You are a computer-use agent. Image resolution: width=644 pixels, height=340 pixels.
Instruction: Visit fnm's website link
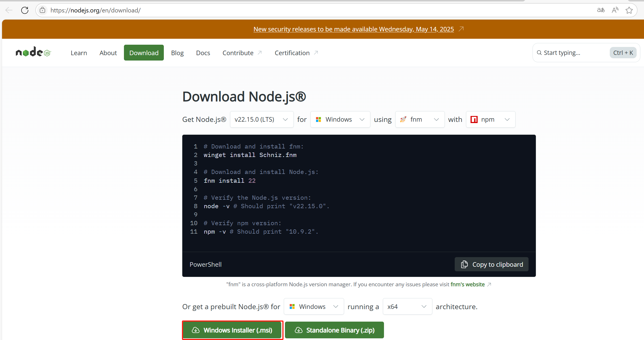[468, 284]
